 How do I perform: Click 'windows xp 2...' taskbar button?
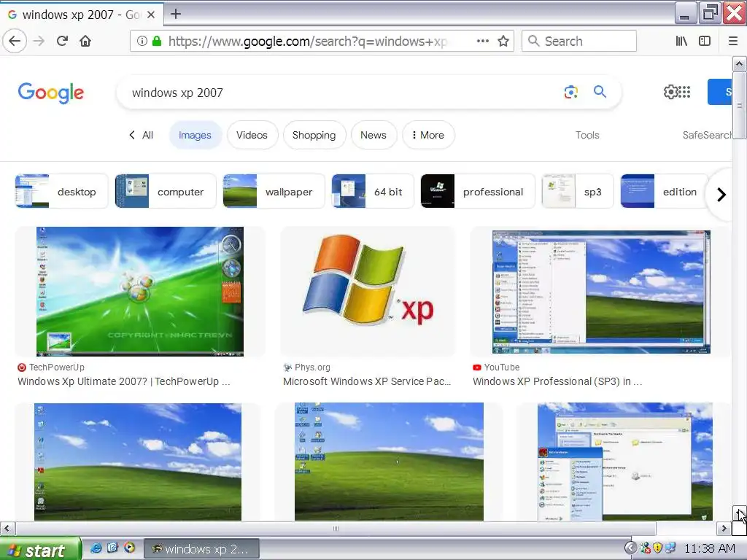(x=201, y=549)
